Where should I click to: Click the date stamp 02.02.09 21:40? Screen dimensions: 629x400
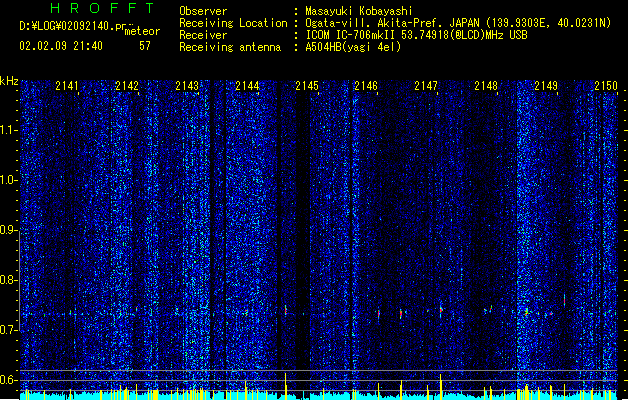tap(61, 46)
